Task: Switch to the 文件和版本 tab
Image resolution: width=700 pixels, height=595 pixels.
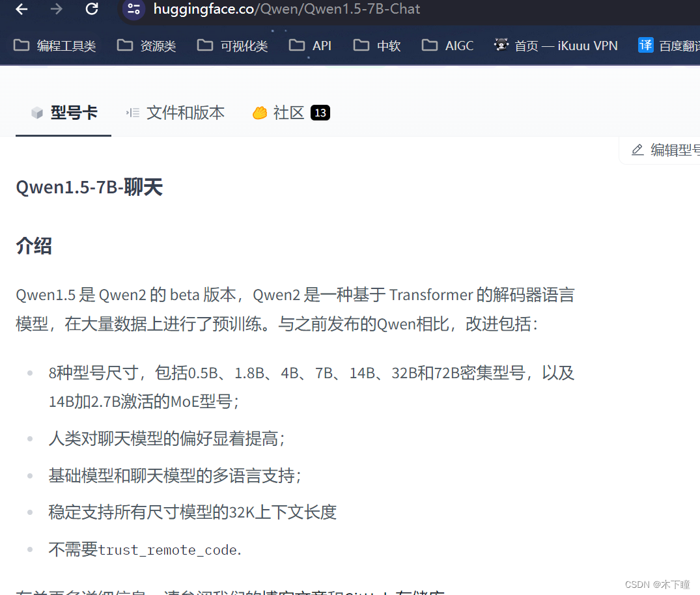Action: pos(185,112)
